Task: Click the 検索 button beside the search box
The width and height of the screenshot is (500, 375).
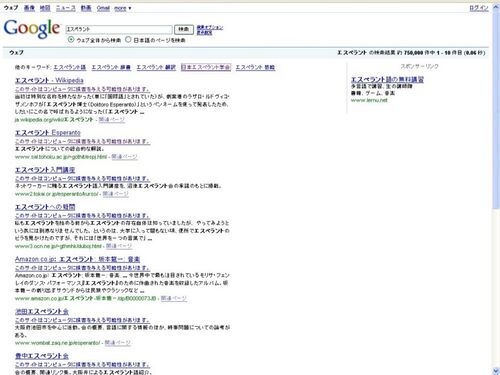Action: click(x=184, y=29)
